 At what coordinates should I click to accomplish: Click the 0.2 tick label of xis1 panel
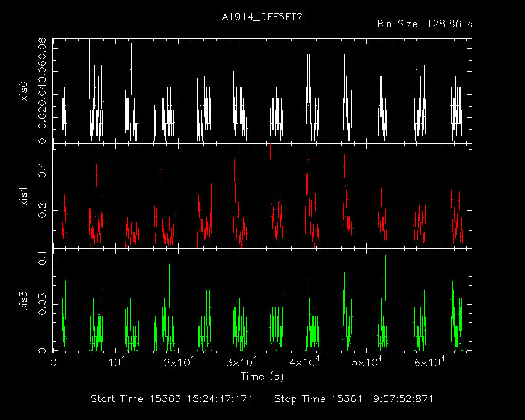point(42,211)
